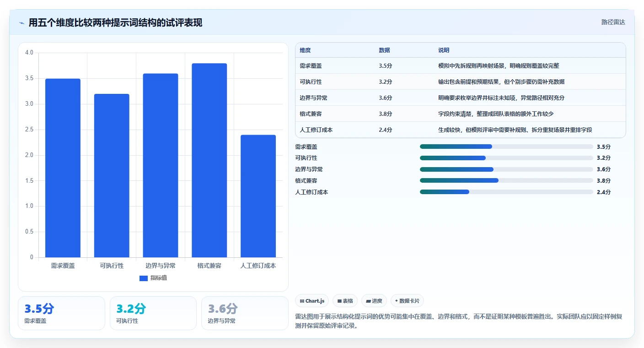644x348 pixels.
Task: Click the 说明 column header
Action: click(x=444, y=50)
